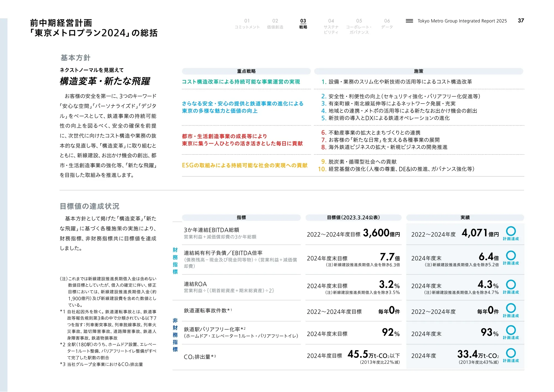Click the 構造変革・新たな飛躍 headline
554x392 pixels.
pyautogui.click(x=105, y=81)
